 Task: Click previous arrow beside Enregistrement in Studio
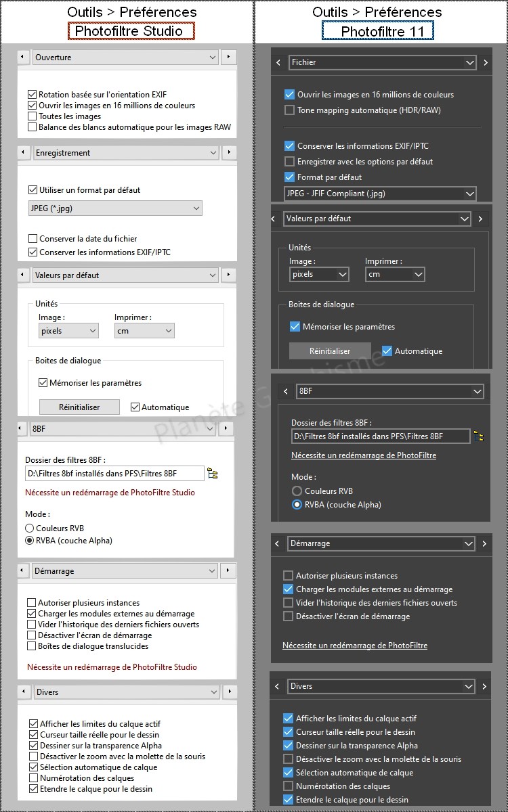pos(23,153)
